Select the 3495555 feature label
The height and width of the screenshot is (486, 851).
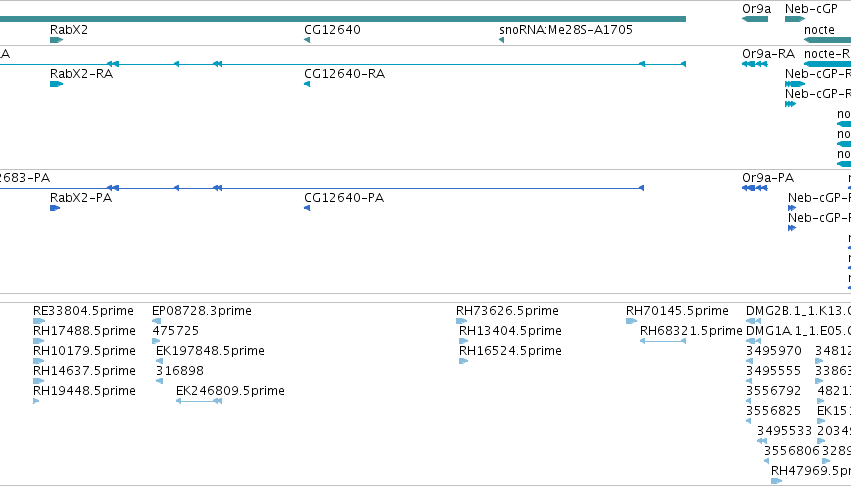tap(773, 371)
